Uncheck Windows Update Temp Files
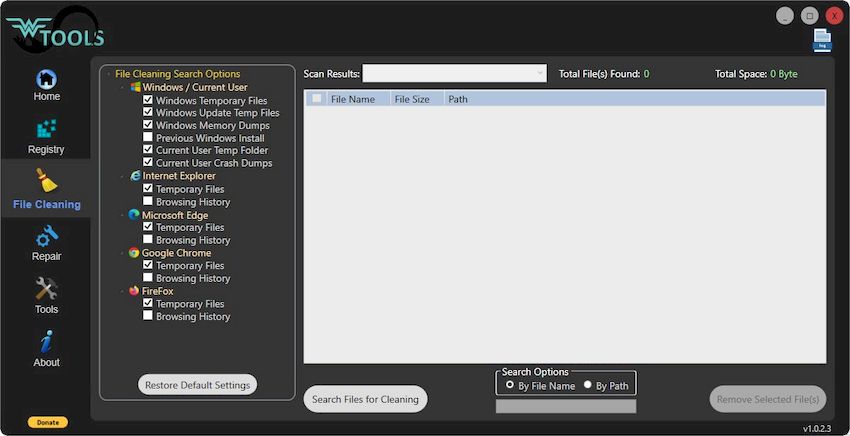This screenshot has height=436, width=850. pos(147,112)
